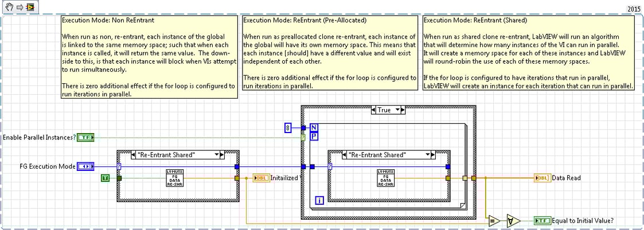Open the True case selector dropdown
Screen dimensions: 644x230
point(397,110)
